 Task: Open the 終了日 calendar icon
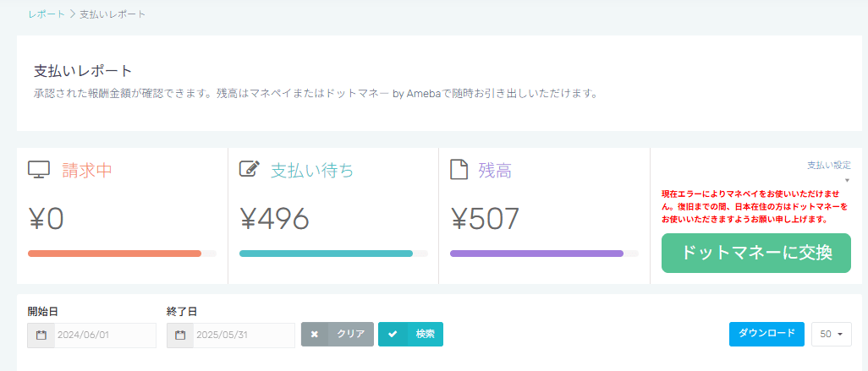pos(180,335)
